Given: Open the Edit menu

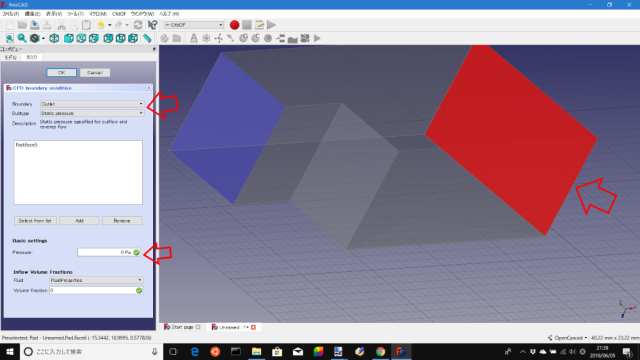Looking at the screenshot, I should point(32,14).
